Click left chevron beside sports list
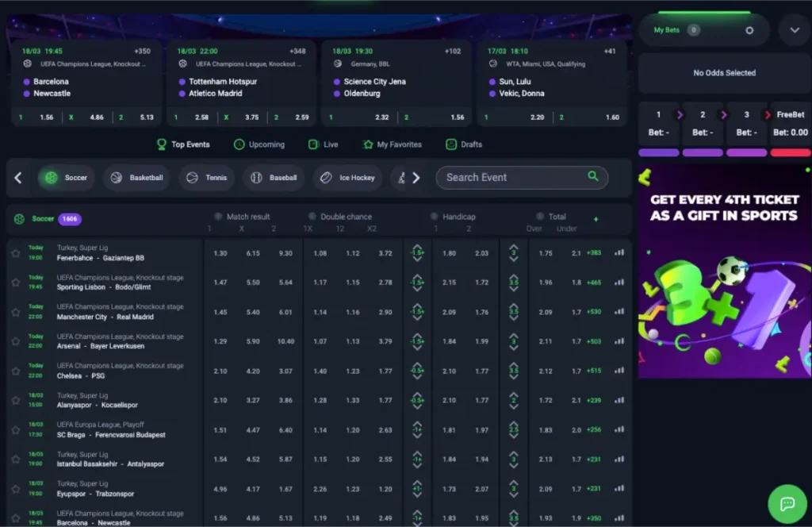Image resolution: width=812 pixels, height=527 pixels. (x=17, y=178)
